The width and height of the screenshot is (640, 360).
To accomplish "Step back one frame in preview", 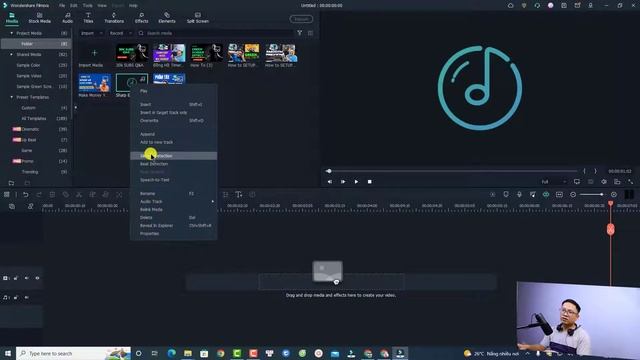I will pos(329,182).
